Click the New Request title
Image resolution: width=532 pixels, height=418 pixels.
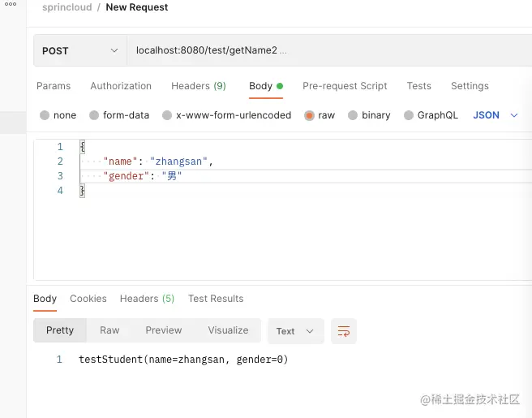click(x=137, y=7)
